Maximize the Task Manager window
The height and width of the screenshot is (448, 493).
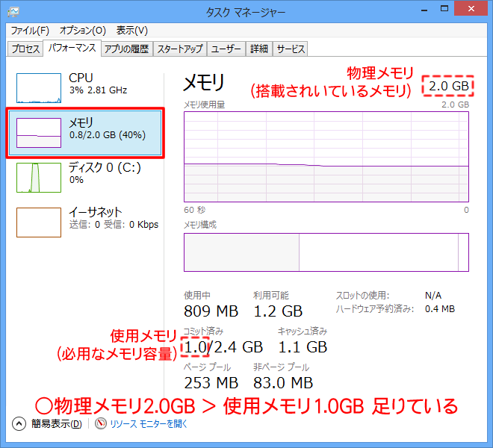(444, 9)
